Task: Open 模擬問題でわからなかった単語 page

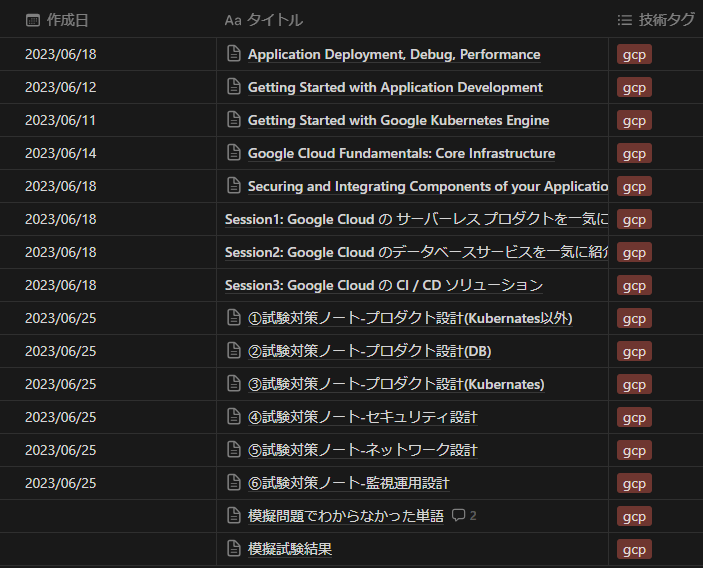Action: pyautogui.click(x=346, y=516)
